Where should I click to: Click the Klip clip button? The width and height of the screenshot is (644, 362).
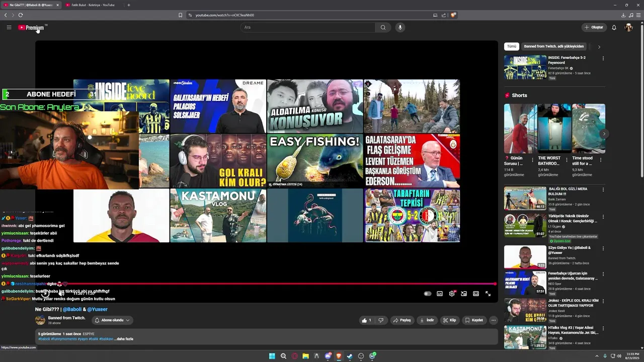pyautogui.click(x=450, y=320)
